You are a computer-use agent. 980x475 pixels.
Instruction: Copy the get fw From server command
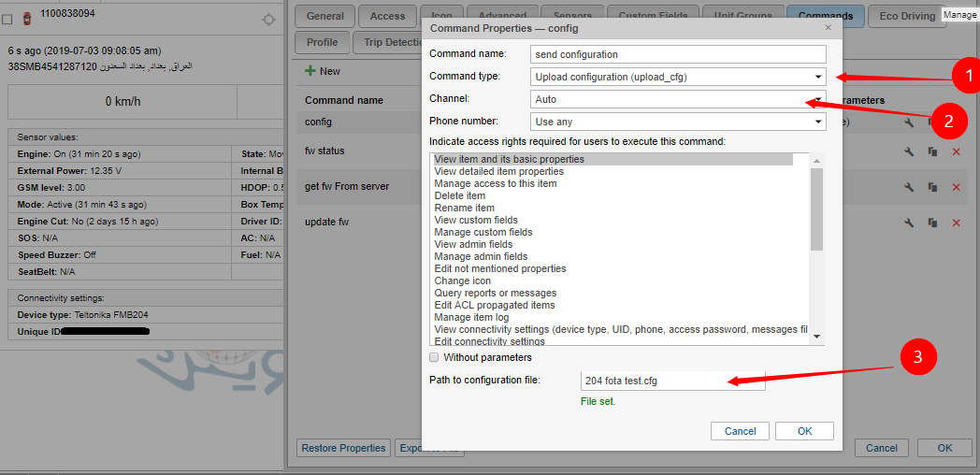(932, 187)
